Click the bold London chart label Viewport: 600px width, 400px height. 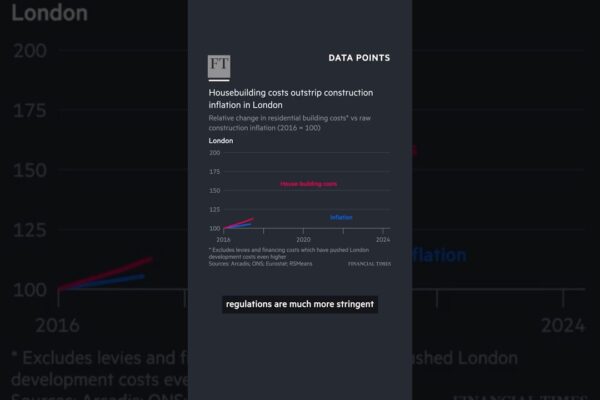(x=221, y=141)
